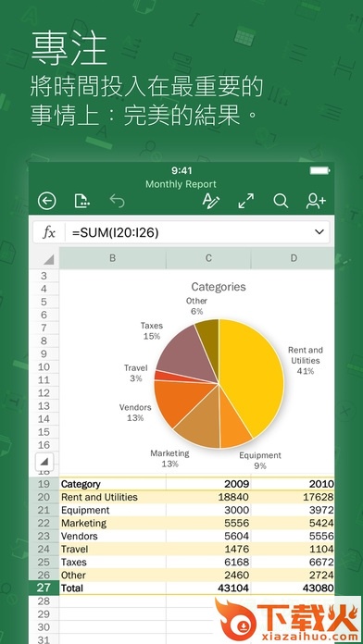
Task: Click the Monthly Report title
Action: (x=181, y=184)
